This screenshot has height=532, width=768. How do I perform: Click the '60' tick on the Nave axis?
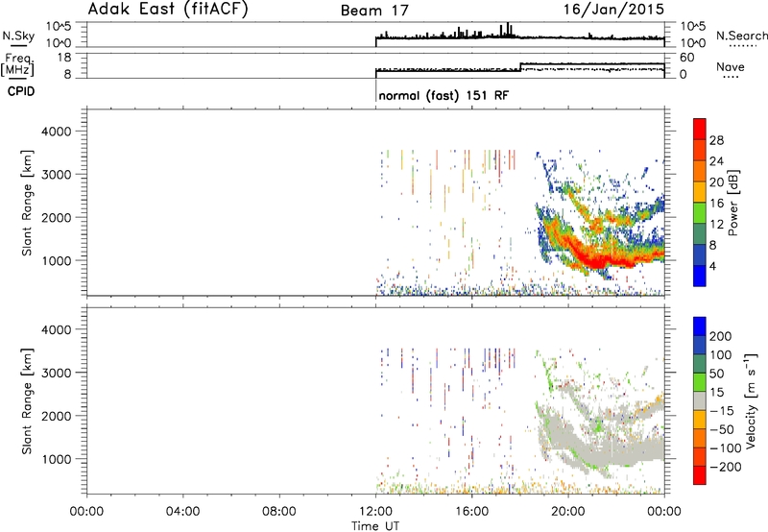[x=686, y=58]
